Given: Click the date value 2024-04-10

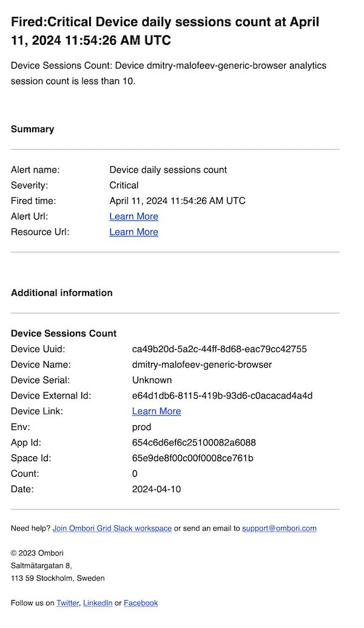Looking at the screenshot, I should pos(157,489).
